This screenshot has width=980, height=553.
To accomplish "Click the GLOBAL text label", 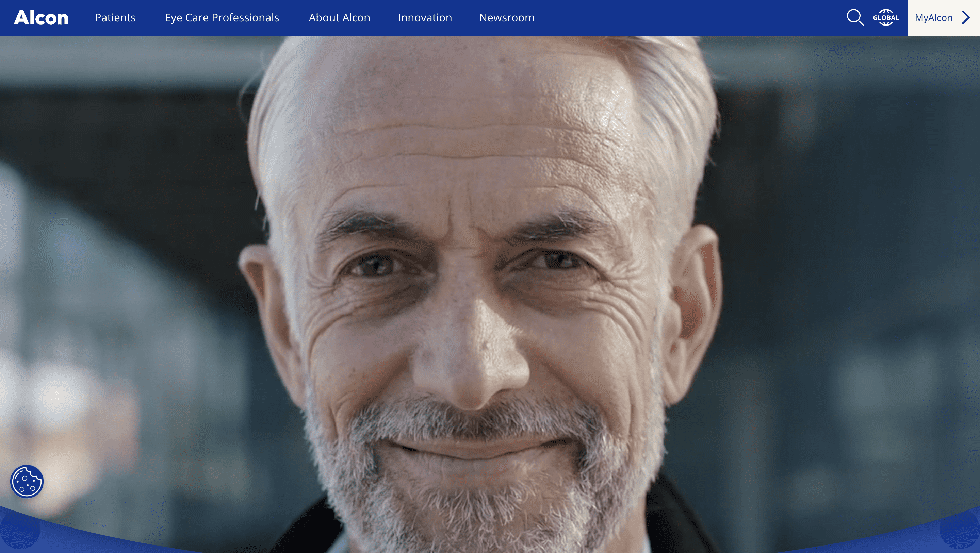I will point(886,18).
